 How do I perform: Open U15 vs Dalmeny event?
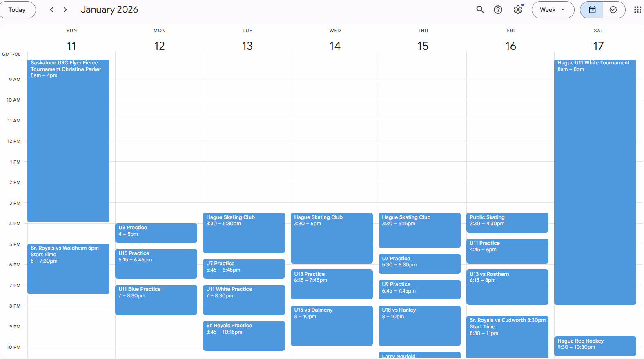coord(332,325)
